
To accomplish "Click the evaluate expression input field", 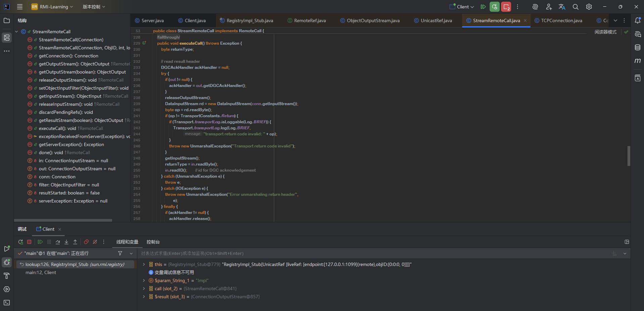I will pos(369,253).
